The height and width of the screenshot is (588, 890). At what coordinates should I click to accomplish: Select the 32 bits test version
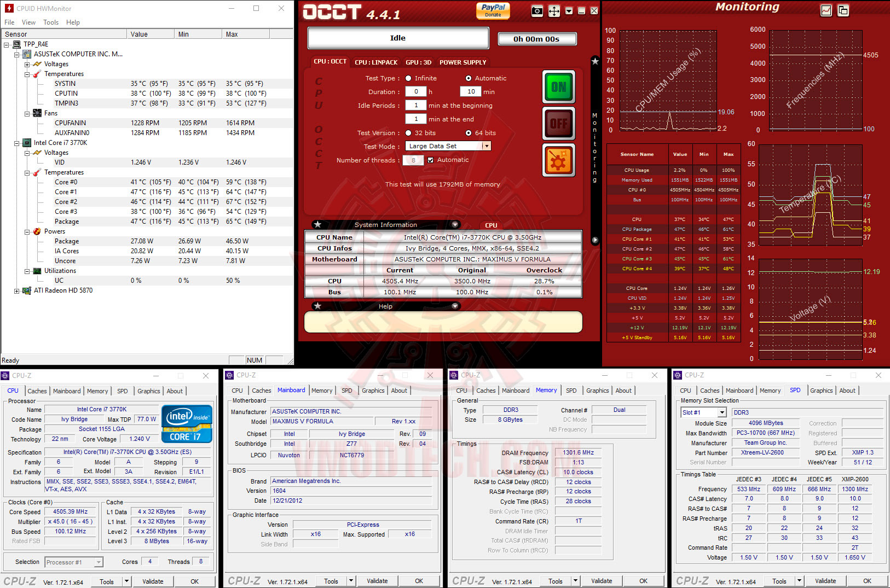coord(408,133)
